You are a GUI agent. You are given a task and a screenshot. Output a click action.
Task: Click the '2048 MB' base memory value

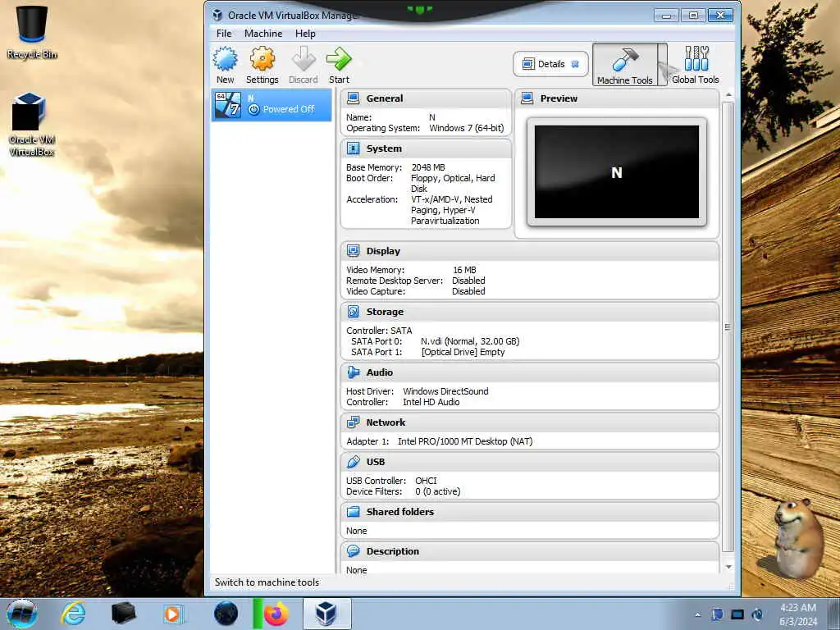(428, 167)
